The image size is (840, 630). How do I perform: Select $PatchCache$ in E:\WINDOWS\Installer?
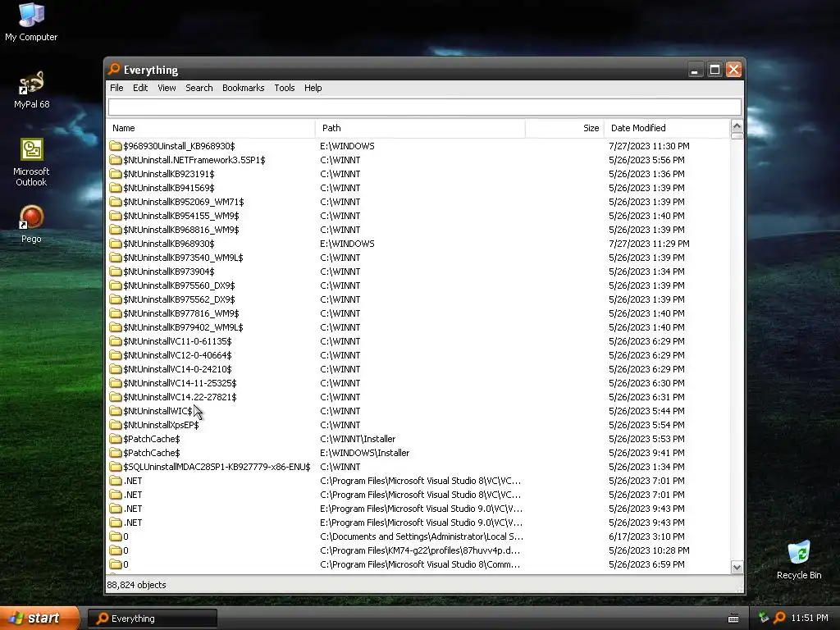pyautogui.click(x=152, y=453)
